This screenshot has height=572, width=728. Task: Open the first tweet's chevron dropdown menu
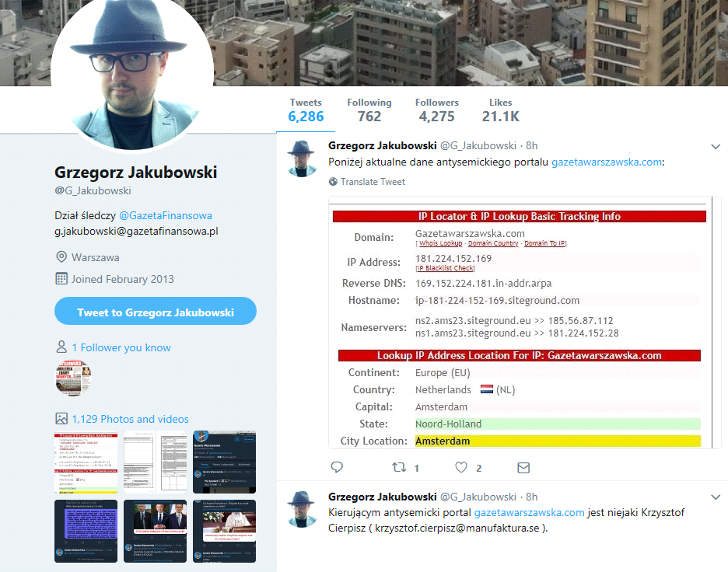click(x=716, y=147)
